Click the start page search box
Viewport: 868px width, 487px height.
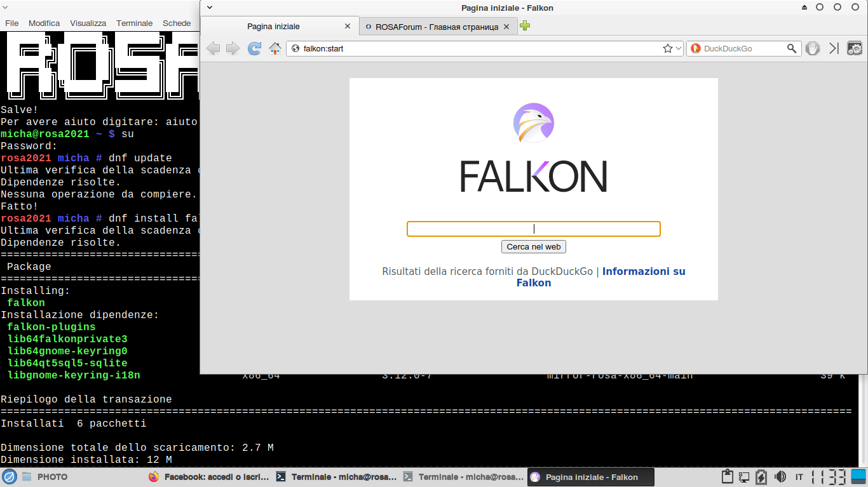click(534, 229)
